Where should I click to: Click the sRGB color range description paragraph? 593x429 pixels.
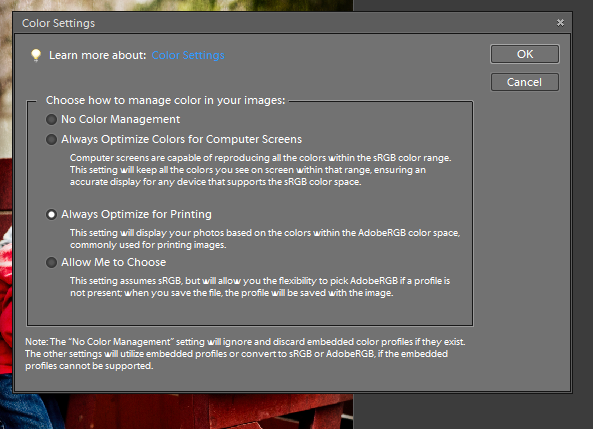click(x=261, y=170)
